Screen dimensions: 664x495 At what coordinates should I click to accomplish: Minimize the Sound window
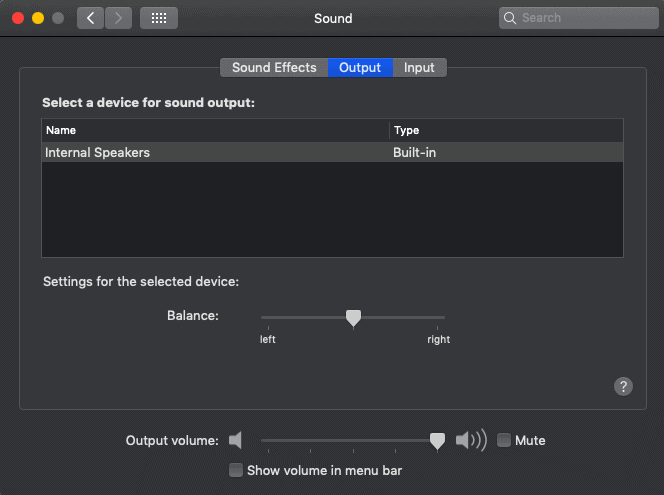tap(38, 18)
